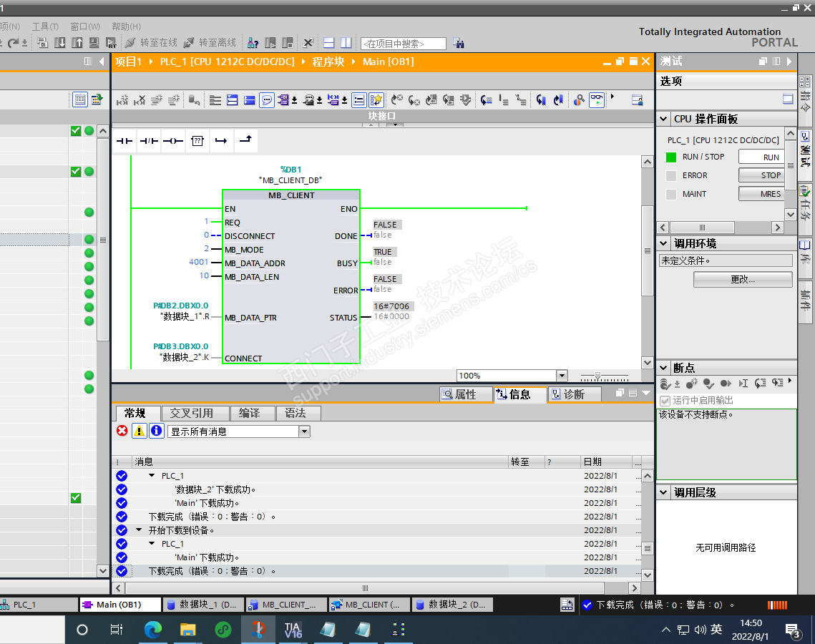The width and height of the screenshot is (815, 644).
Task: Click the project search input field
Action: tap(403, 44)
